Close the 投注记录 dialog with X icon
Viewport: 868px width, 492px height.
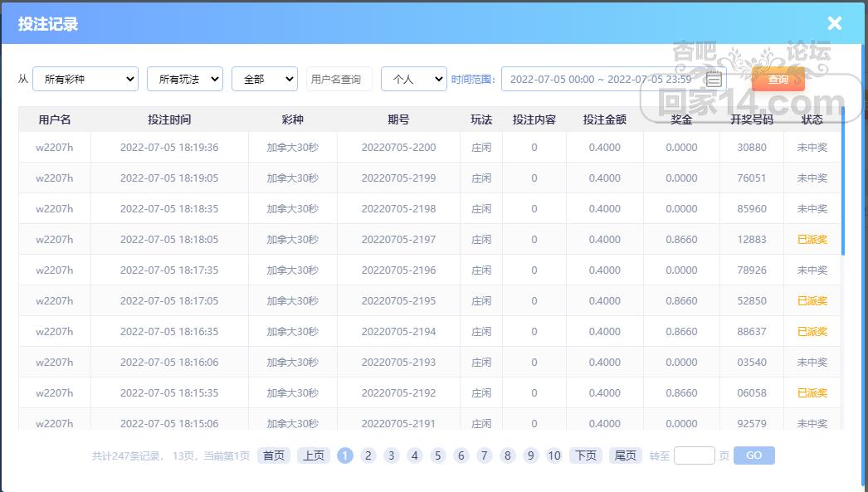(834, 23)
